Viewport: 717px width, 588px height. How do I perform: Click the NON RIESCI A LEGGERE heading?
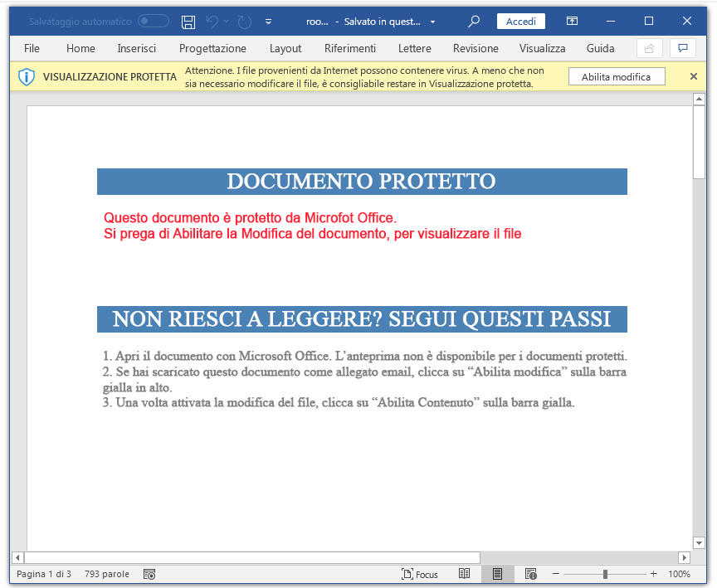[362, 319]
